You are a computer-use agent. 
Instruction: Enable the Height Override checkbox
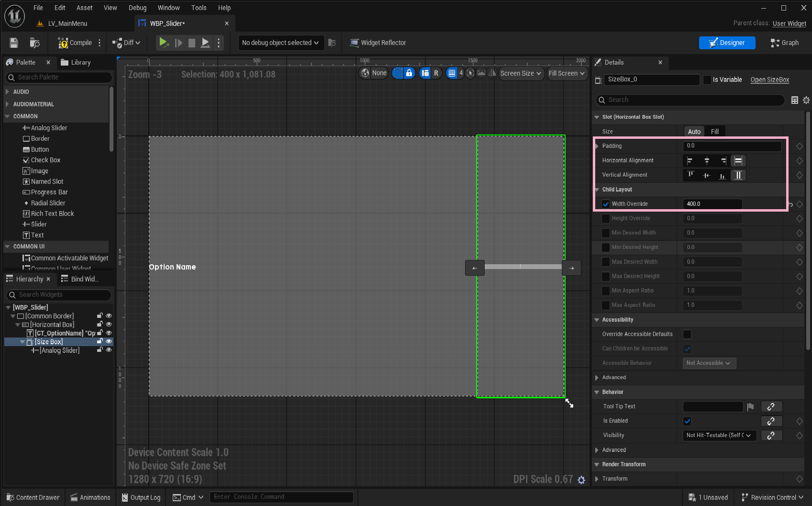[606, 218]
